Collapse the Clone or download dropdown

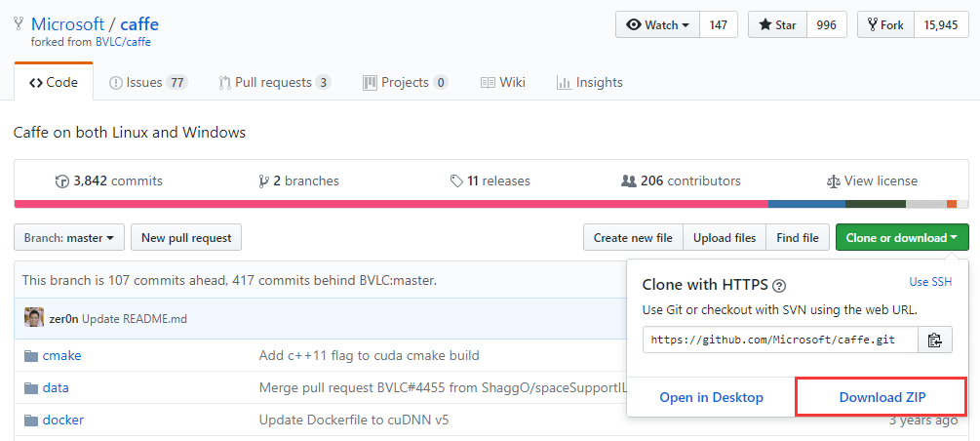(x=901, y=237)
